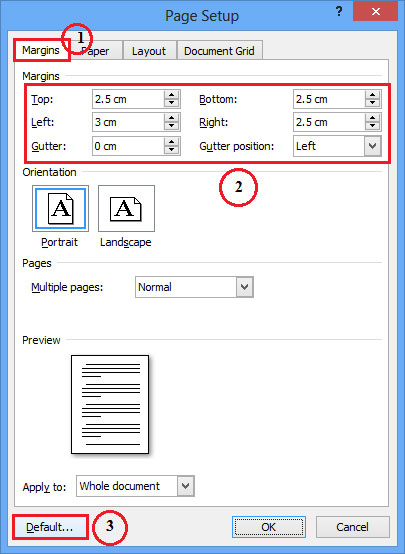The width and height of the screenshot is (405, 554).
Task: Open the Apply to dropdown
Action: coord(186,486)
